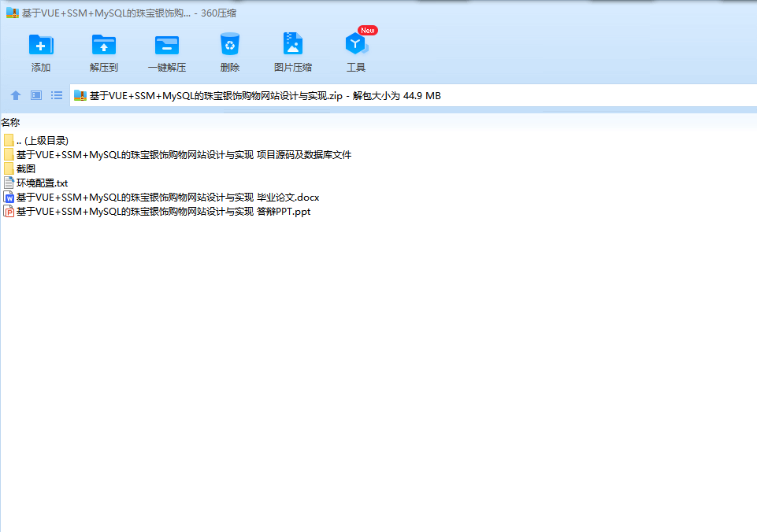Click the 360压缩 app icon in title bar

click(12, 13)
